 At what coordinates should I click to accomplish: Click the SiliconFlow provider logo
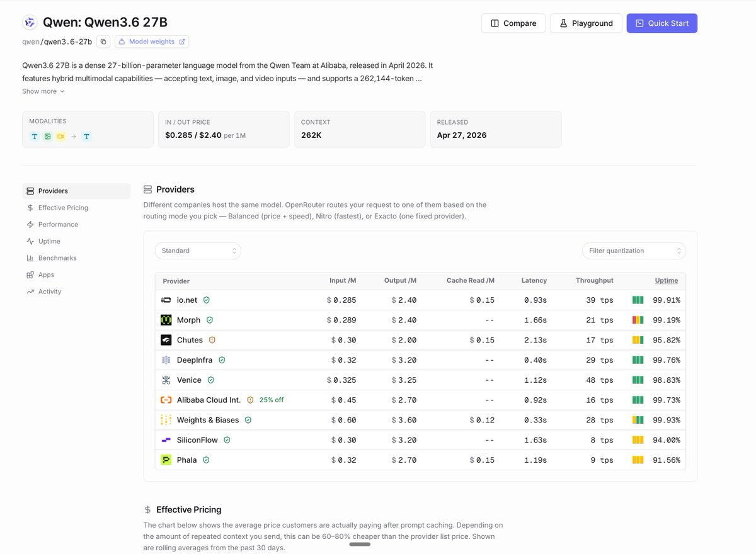166,440
